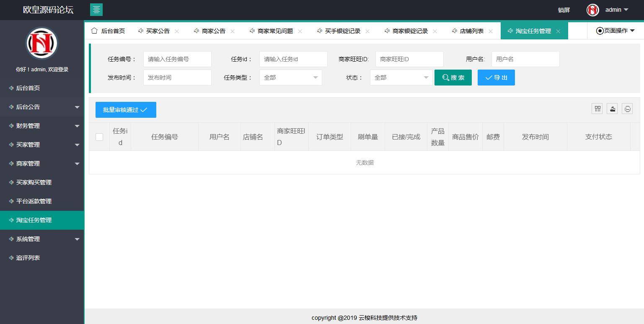The height and width of the screenshot is (324, 644).
Task: Select 买家购买管理 in the sidebar
Action: 34,182
